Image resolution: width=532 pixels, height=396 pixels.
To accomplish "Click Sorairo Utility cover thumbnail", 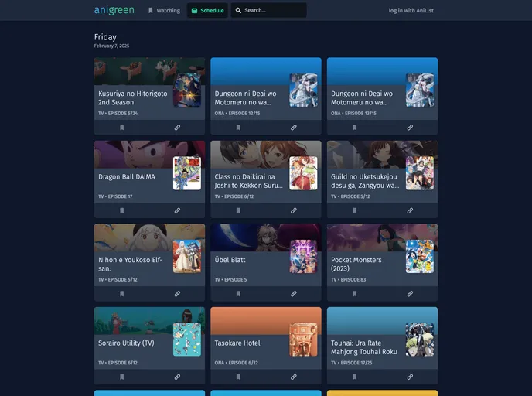I will point(187,340).
